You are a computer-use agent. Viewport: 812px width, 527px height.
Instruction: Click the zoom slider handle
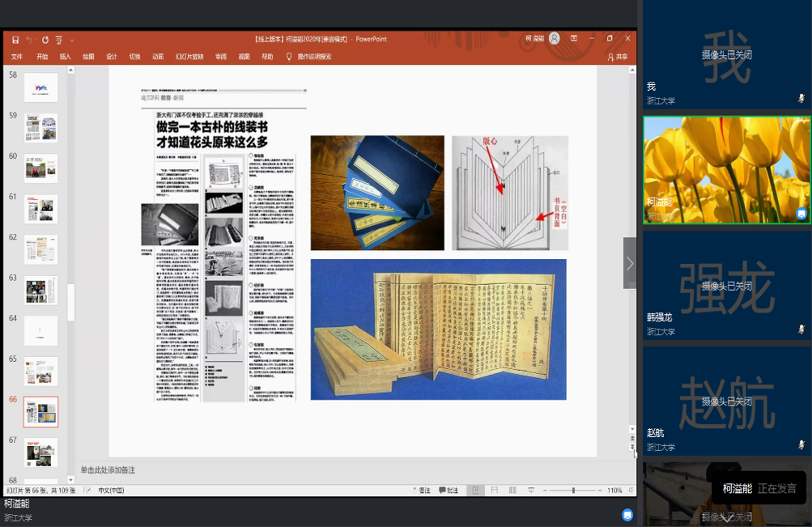coord(573,491)
